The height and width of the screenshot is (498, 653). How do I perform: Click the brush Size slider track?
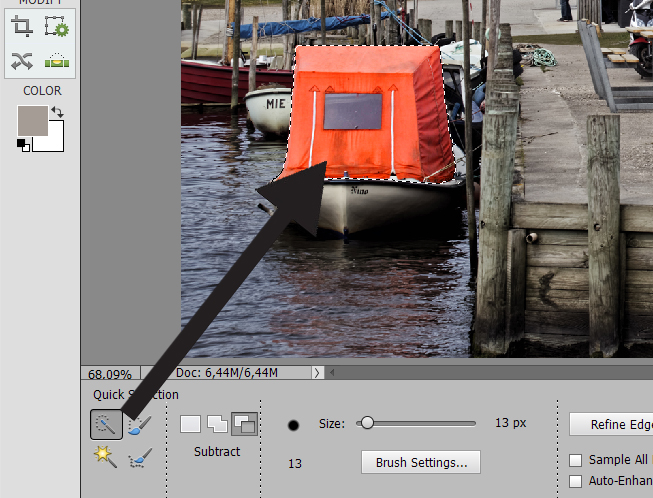tap(420, 423)
